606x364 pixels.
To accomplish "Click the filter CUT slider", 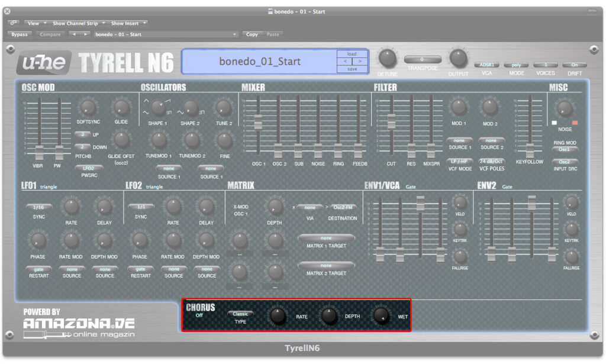I will [x=391, y=121].
